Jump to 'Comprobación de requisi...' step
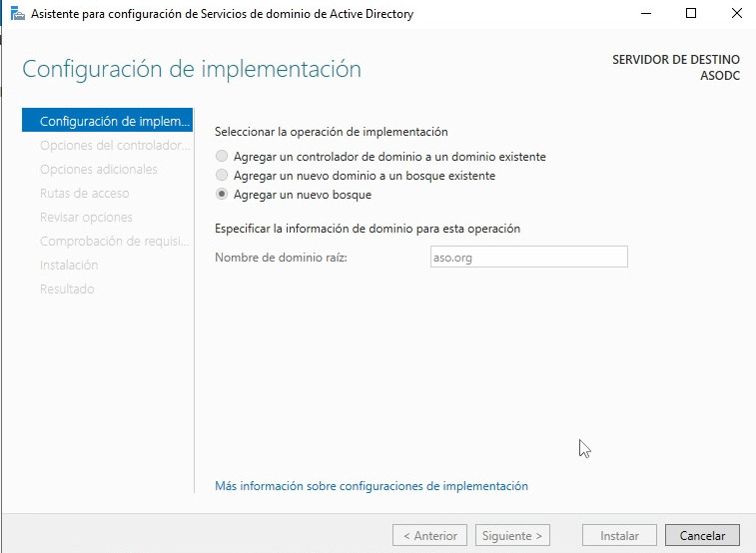 coord(113,242)
